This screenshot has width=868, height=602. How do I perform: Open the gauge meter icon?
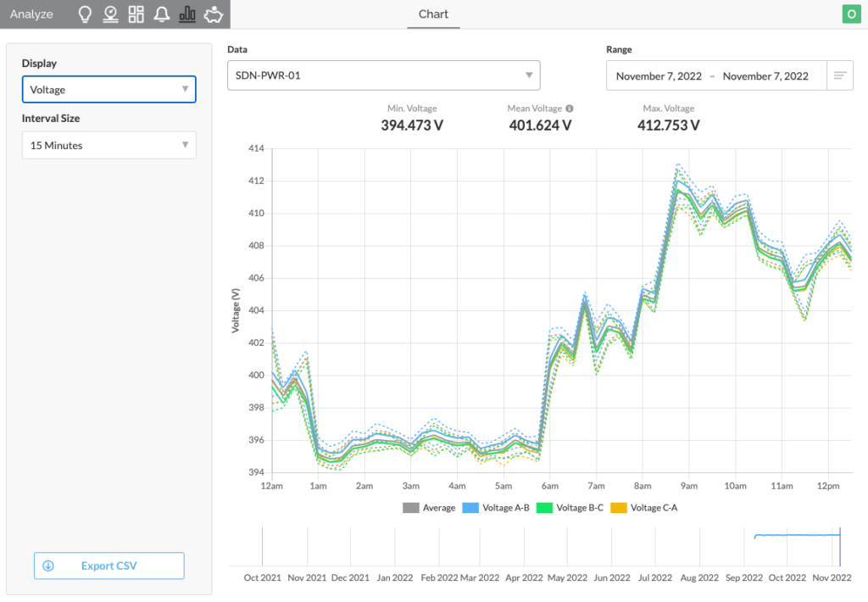point(111,14)
